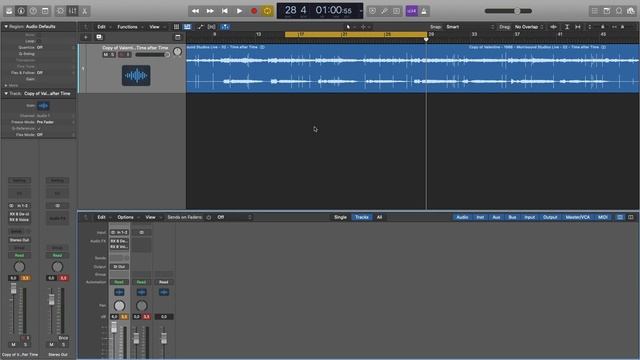The height and width of the screenshot is (360, 640).
Task: Open the tracks area Functions menu
Action: (127, 27)
